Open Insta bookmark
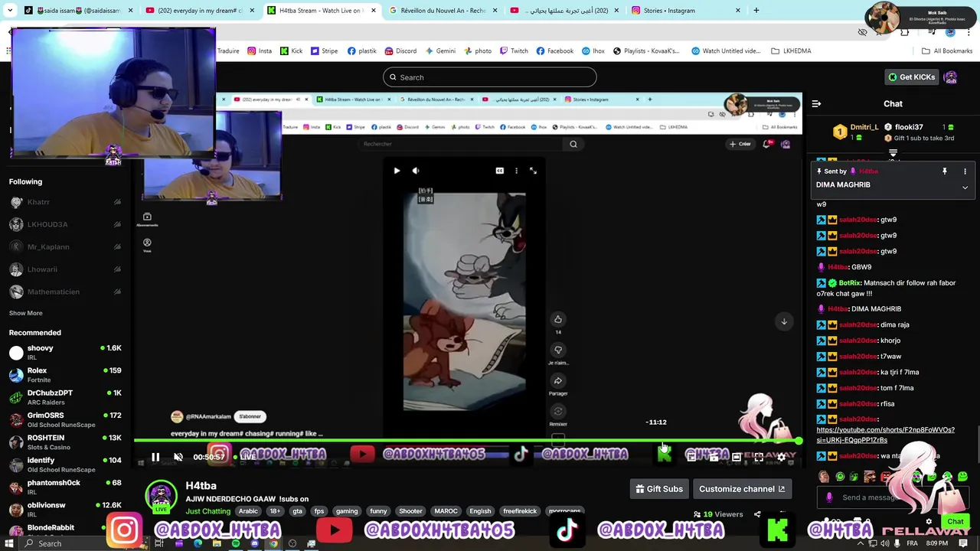This screenshot has width=980, height=551. tap(259, 51)
